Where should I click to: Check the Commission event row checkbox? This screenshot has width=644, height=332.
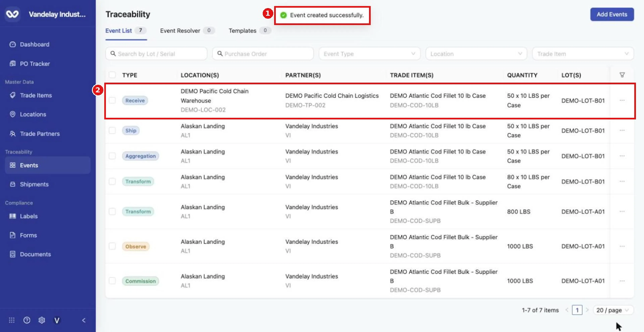[x=112, y=281]
